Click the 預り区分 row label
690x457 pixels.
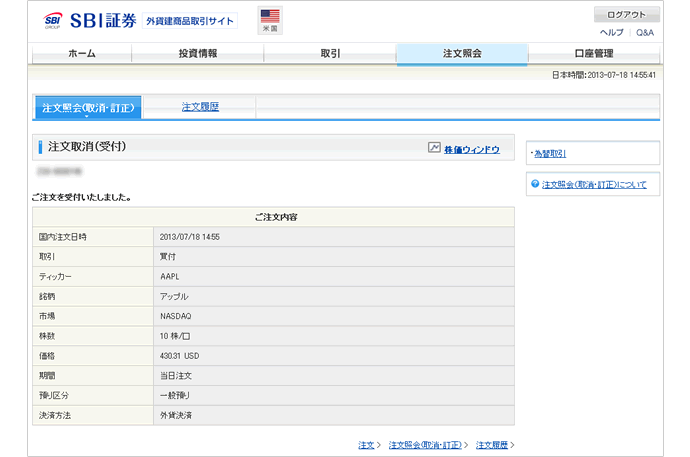click(x=54, y=395)
